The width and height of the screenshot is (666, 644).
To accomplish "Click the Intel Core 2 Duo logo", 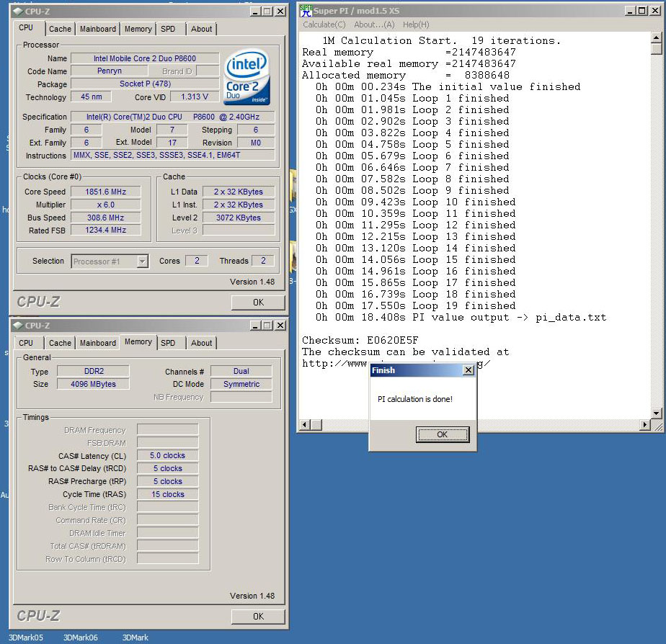I will pos(247,77).
